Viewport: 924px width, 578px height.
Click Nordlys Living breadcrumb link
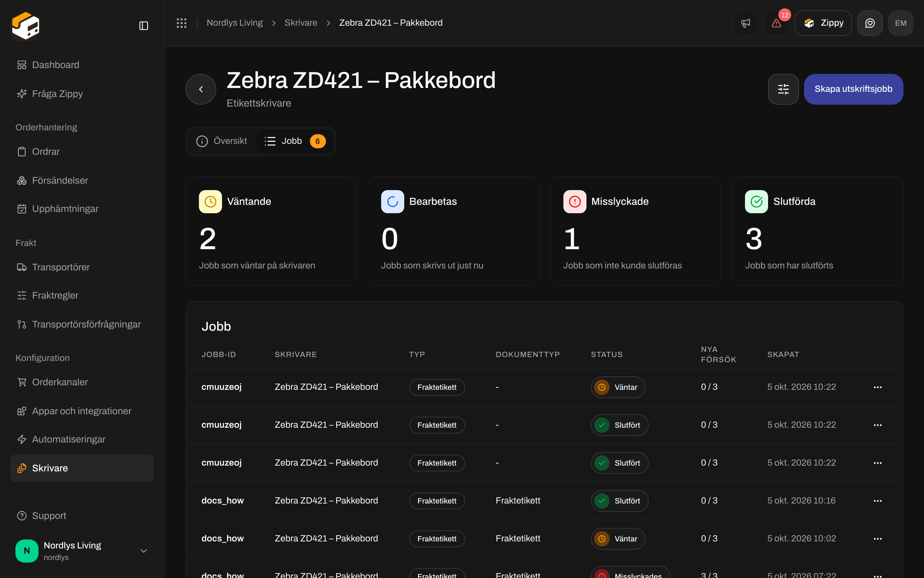pos(235,23)
